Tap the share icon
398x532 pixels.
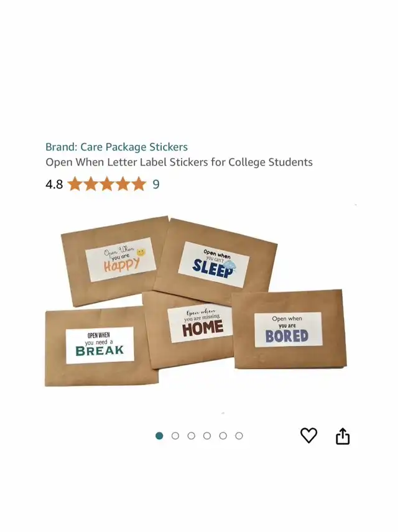(343, 436)
